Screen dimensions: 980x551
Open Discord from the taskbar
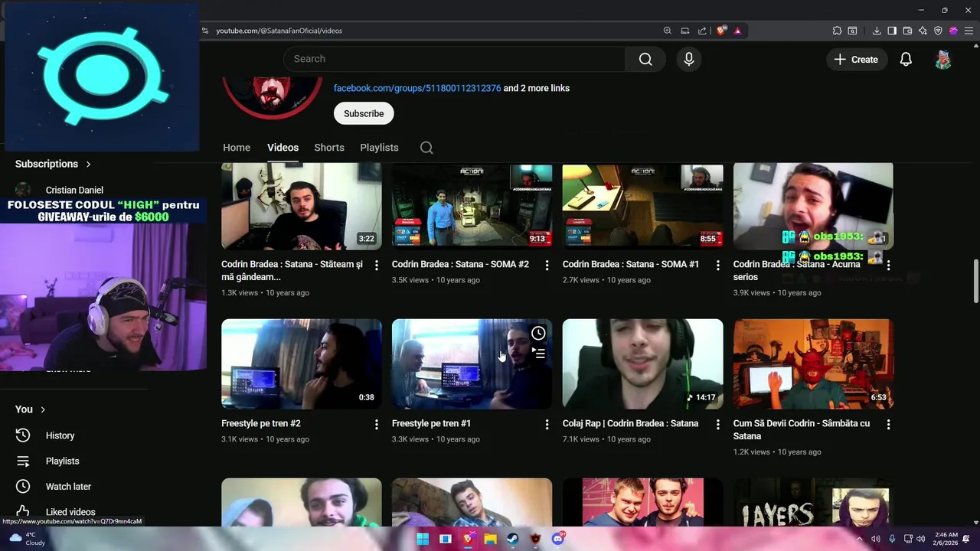558,539
